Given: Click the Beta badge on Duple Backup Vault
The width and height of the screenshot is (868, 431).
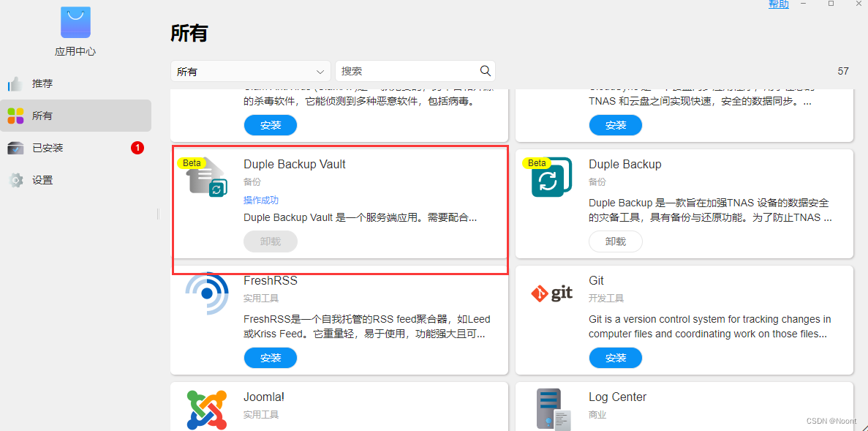Looking at the screenshot, I should pos(192,163).
